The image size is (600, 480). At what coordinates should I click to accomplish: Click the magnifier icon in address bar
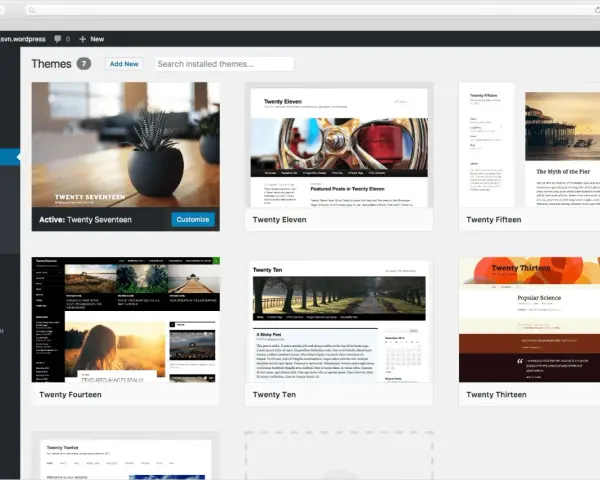32,10
